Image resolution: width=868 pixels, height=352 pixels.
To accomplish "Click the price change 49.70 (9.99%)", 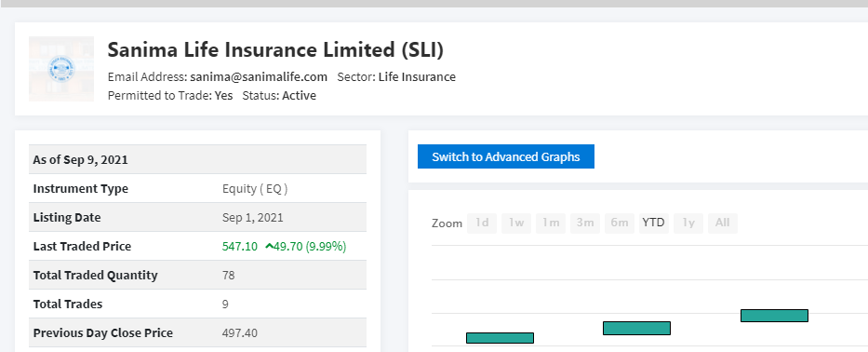I will click(310, 246).
